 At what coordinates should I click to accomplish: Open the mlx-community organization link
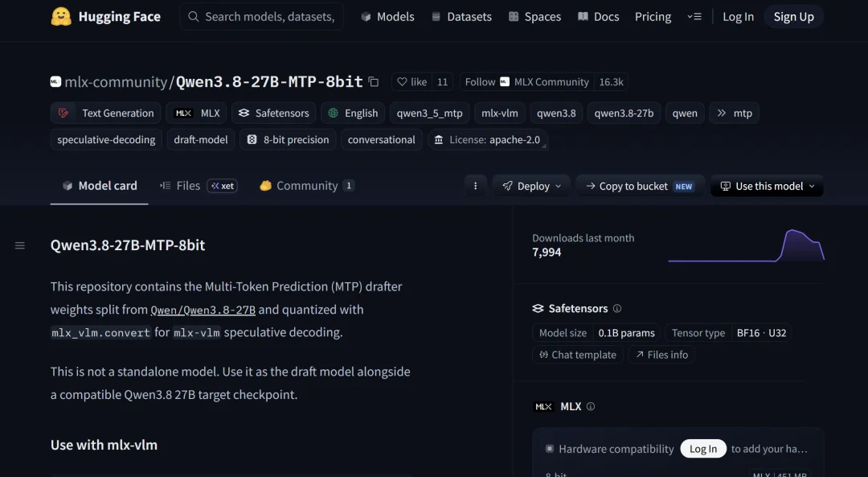[x=116, y=82]
